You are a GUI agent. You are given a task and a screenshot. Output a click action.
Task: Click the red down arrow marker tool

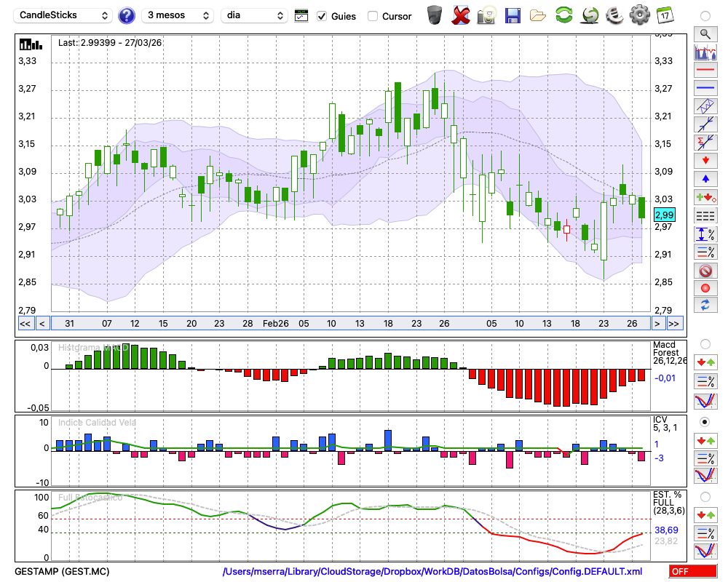pyautogui.click(x=705, y=160)
